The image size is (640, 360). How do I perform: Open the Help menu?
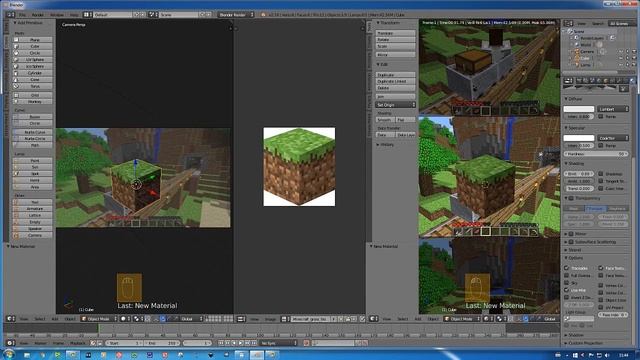74,15
